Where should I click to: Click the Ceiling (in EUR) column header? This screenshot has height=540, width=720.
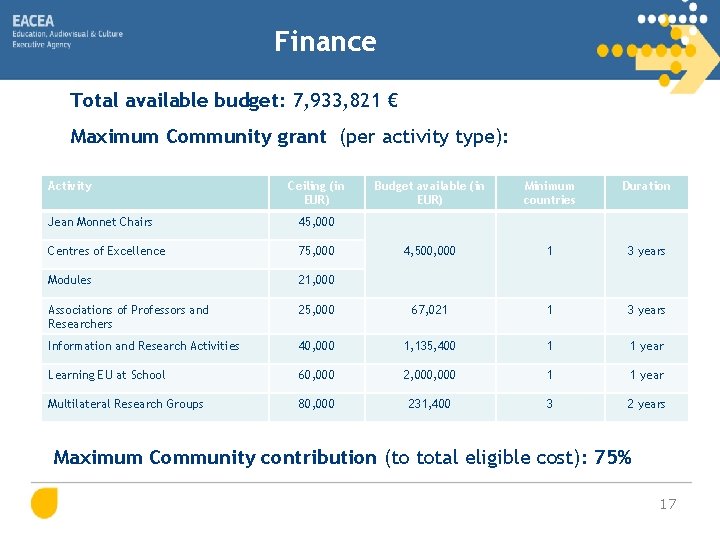(x=316, y=192)
